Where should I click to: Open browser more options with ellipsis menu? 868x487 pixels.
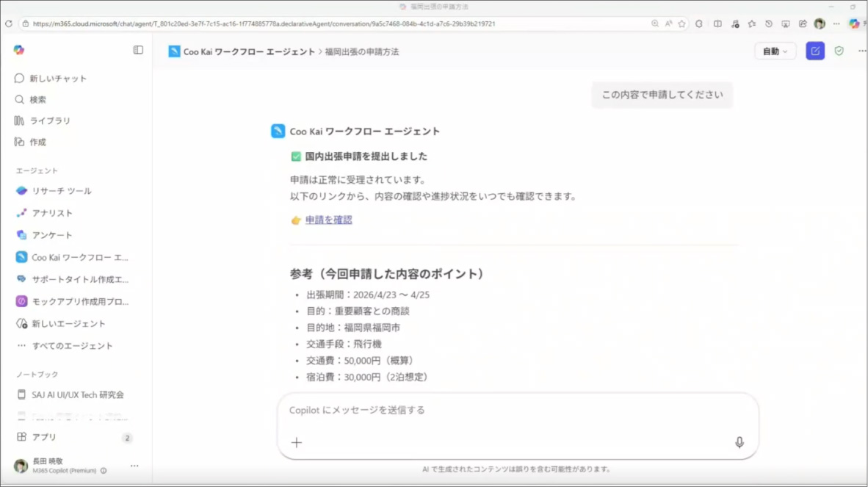836,24
